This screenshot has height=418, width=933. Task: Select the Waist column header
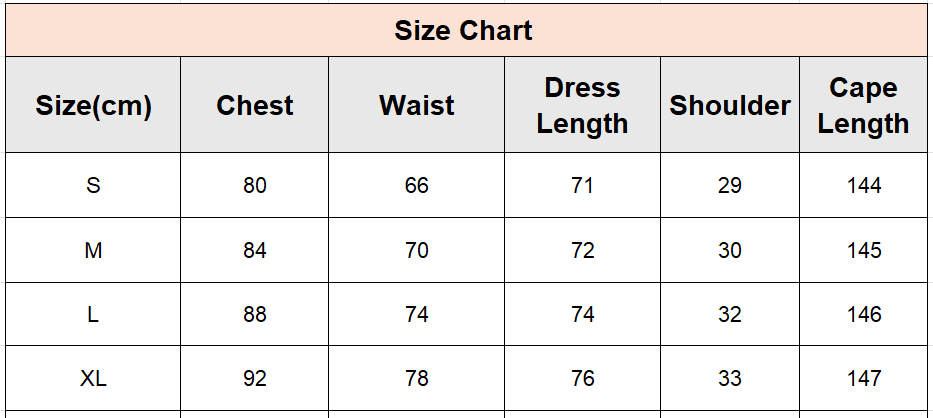point(417,105)
